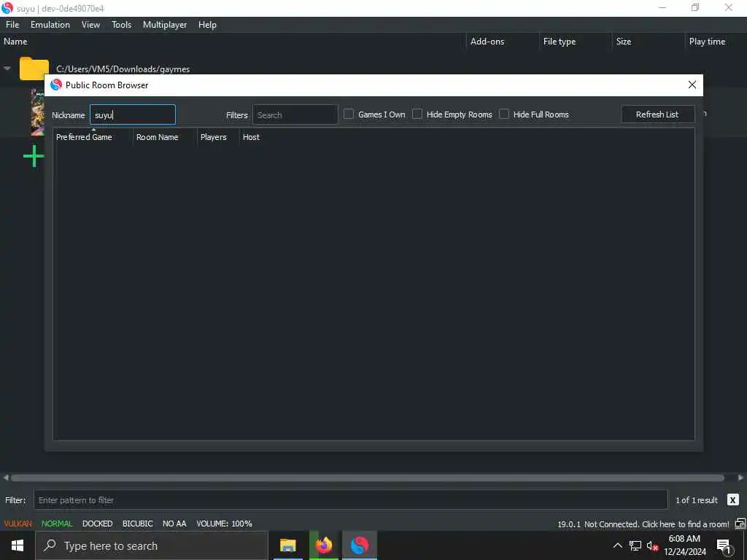Click the suyu taskbar icon
This screenshot has height=560, width=747.
pos(360,545)
